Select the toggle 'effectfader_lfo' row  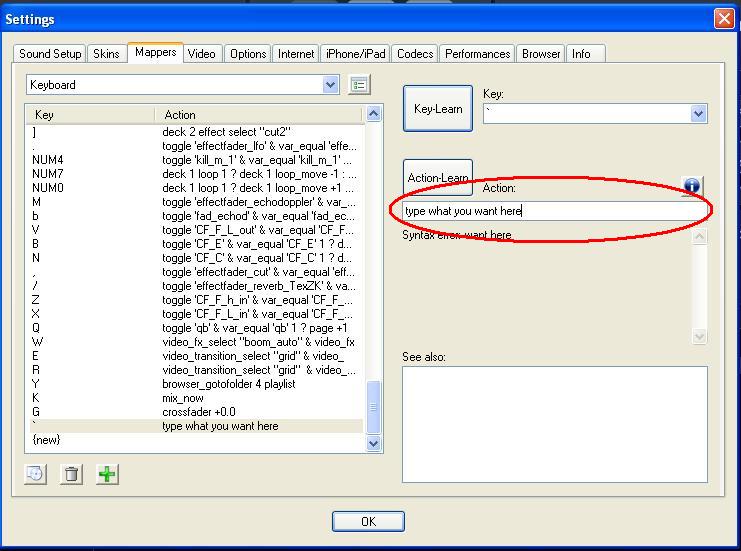[x=196, y=146]
